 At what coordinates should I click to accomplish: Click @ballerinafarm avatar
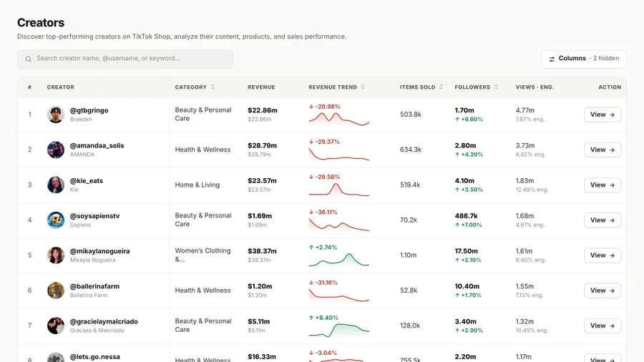point(55,290)
